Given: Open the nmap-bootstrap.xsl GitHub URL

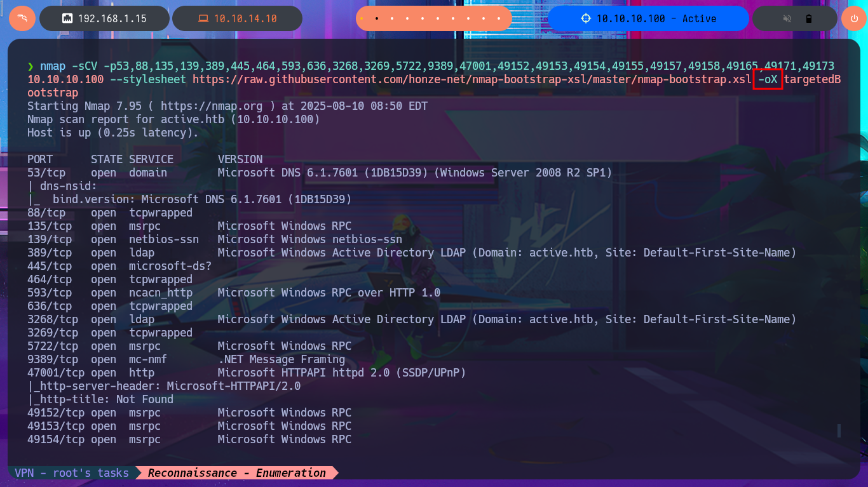Looking at the screenshot, I should click(472, 79).
